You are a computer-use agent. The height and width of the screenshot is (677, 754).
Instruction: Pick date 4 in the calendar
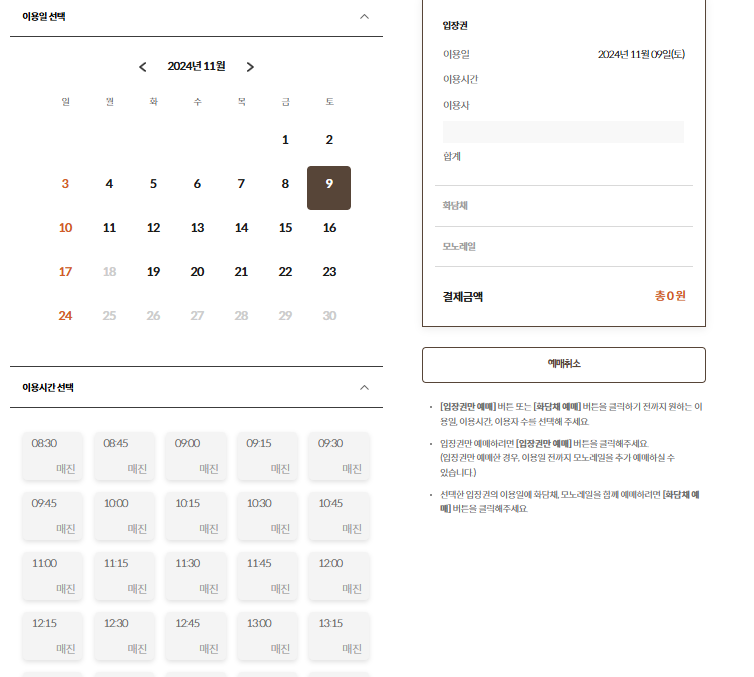[x=109, y=184]
